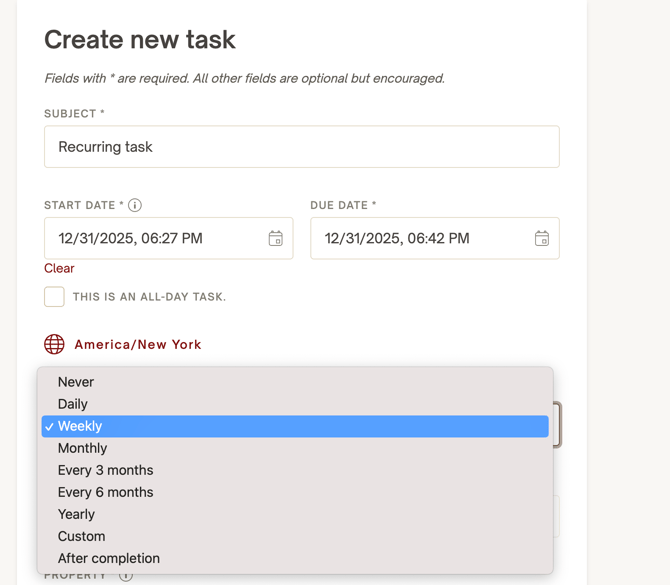Image resolution: width=670 pixels, height=585 pixels.
Task: Click the start date info icon
Action: point(135,205)
